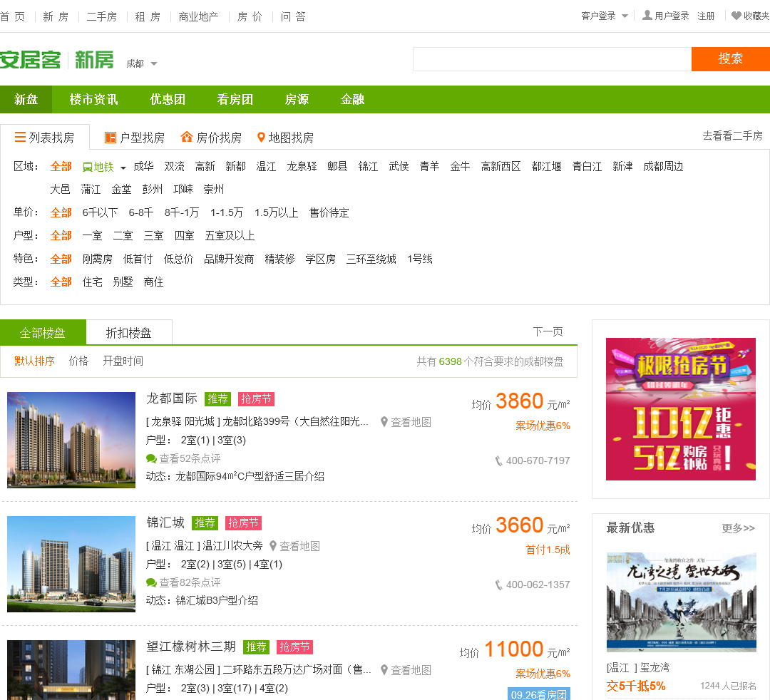Open the 房源 navigation tab
The height and width of the screenshot is (700, 770).
tap(297, 100)
